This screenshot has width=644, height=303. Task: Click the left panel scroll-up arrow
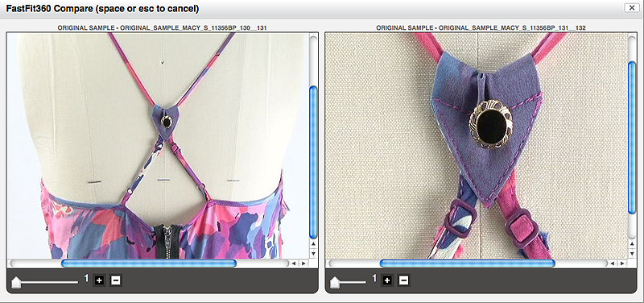pyautogui.click(x=313, y=244)
